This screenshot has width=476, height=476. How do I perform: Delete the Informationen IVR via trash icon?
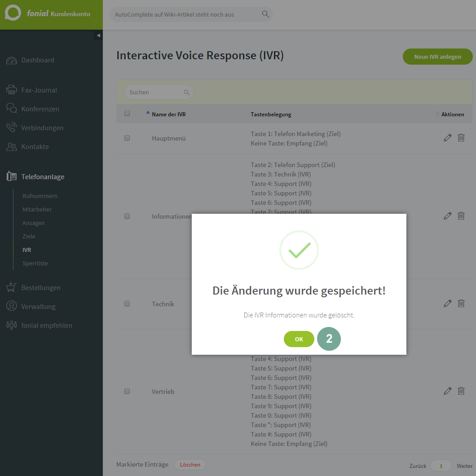coord(461,216)
